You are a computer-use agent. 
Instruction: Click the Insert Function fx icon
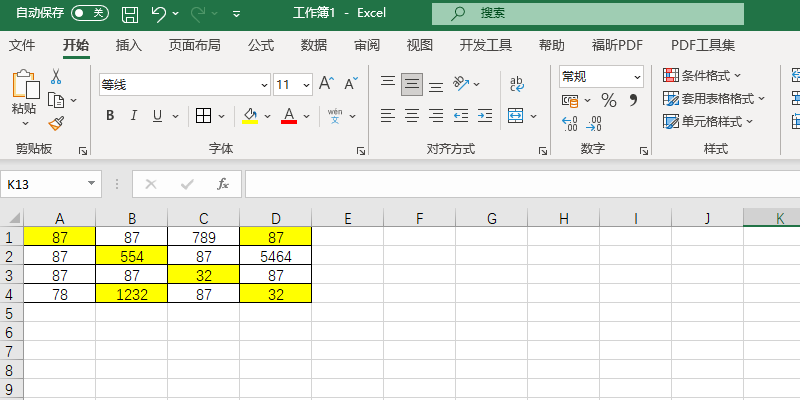222,184
